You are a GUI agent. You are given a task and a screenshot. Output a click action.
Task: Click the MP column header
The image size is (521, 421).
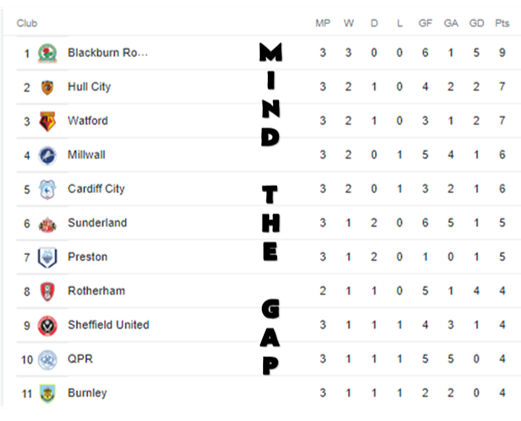323,23
